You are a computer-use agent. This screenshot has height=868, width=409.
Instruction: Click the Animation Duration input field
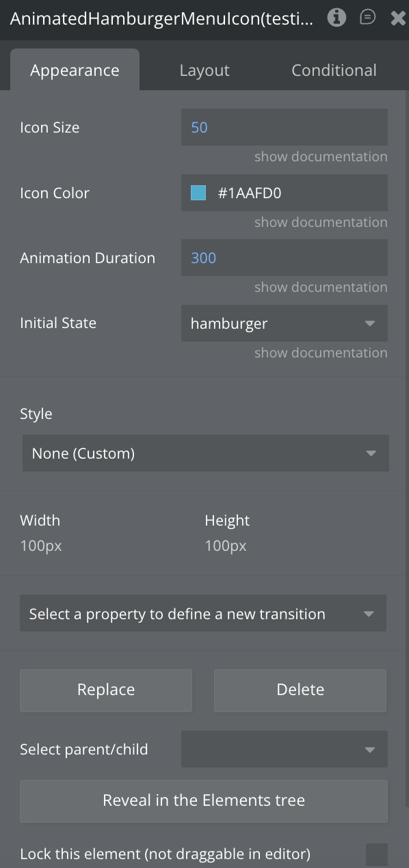pos(285,258)
